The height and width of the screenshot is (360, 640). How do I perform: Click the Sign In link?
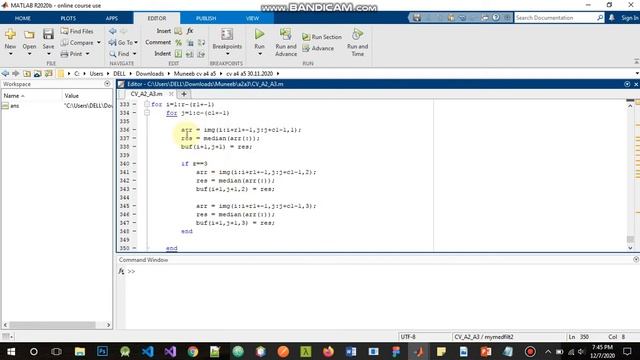[629, 18]
